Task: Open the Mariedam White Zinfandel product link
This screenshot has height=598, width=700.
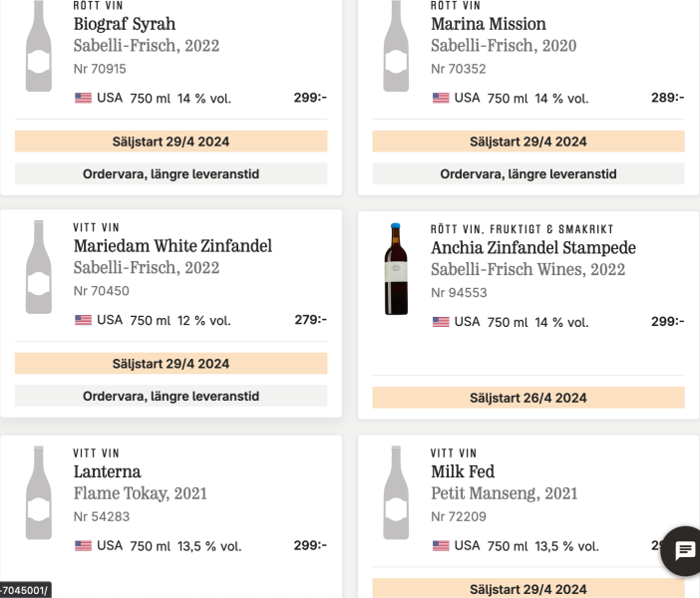Action: click(173, 246)
